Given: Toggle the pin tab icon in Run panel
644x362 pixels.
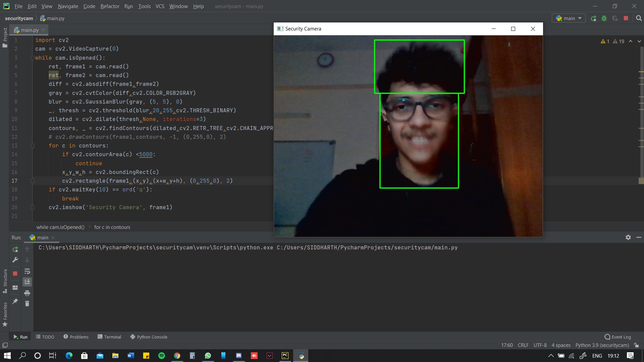Looking at the screenshot, I should tap(15, 301).
